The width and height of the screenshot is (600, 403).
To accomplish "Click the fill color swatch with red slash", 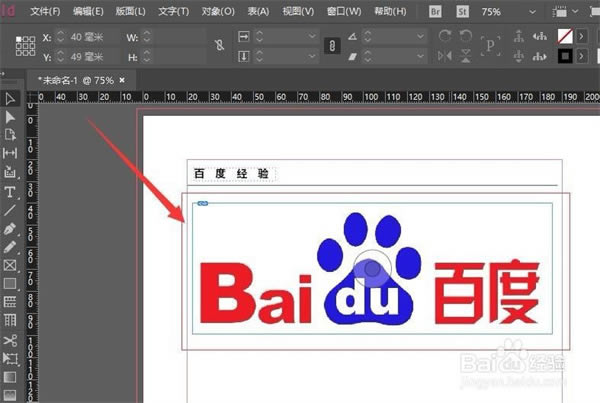I will pyautogui.click(x=565, y=36).
